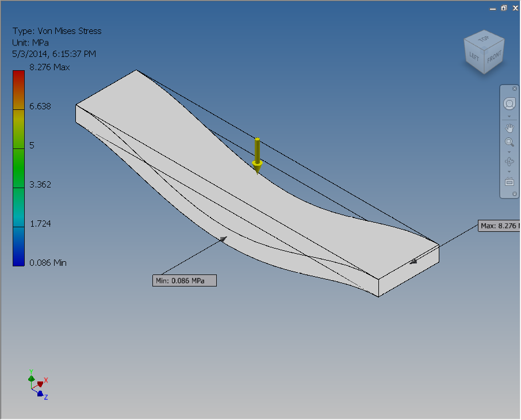
Task: Click the green Y axis on the triad
Action: click(32, 377)
